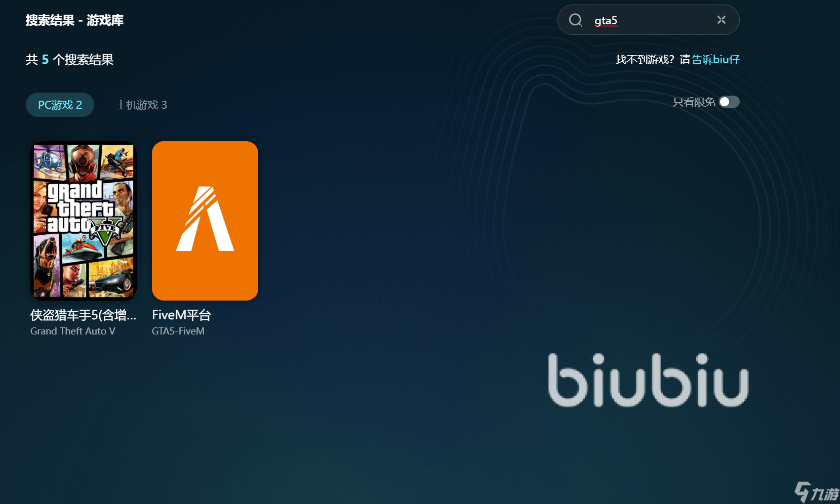The height and width of the screenshot is (504, 840).
Task: Open the FiveM orange cover thumbnail
Action: pyautogui.click(x=205, y=221)
